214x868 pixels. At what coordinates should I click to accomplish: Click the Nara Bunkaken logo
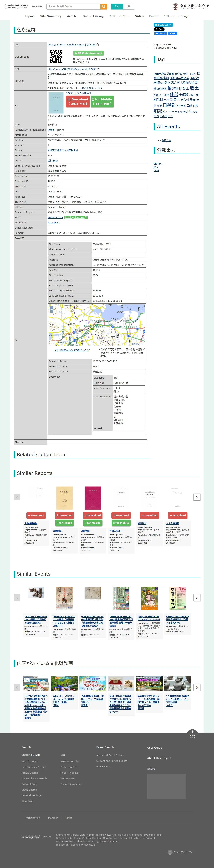pyautogui.click(x=191, y=6)
